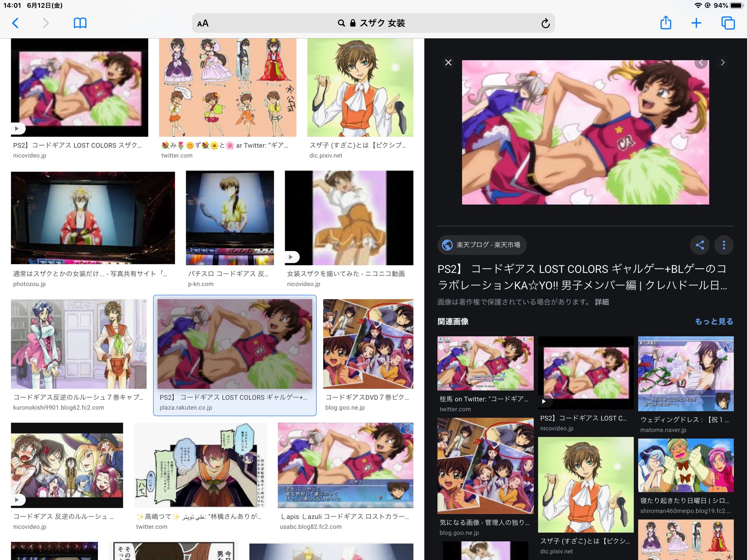The width and height of the screenshot is (747, 560).
Task: Open the Lapis Lazuli usabc.blog82 result image
Action: [345, 465]
